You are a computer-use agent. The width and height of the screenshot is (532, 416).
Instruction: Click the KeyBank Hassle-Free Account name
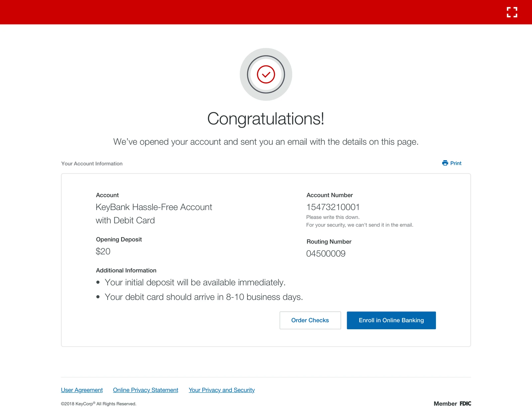click(154, 207)
